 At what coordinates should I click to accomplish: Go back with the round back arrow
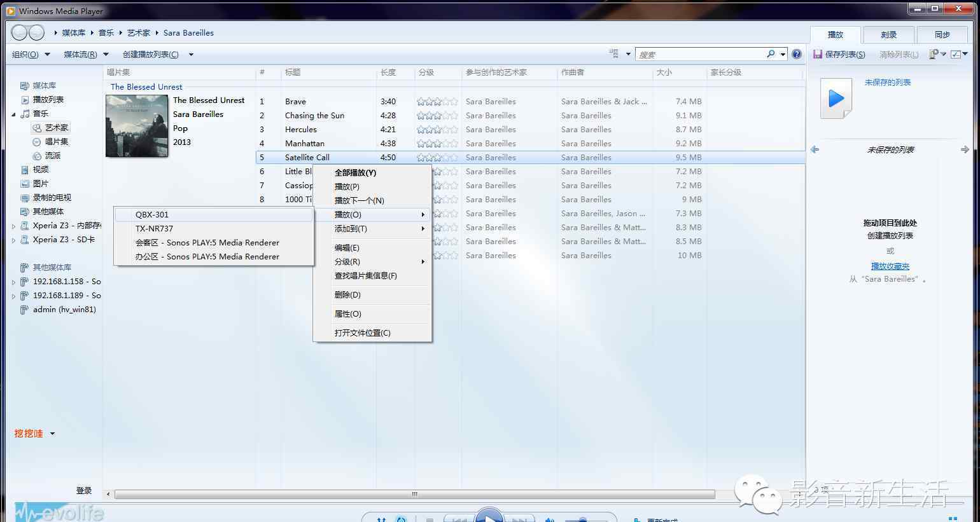point(20,32)
